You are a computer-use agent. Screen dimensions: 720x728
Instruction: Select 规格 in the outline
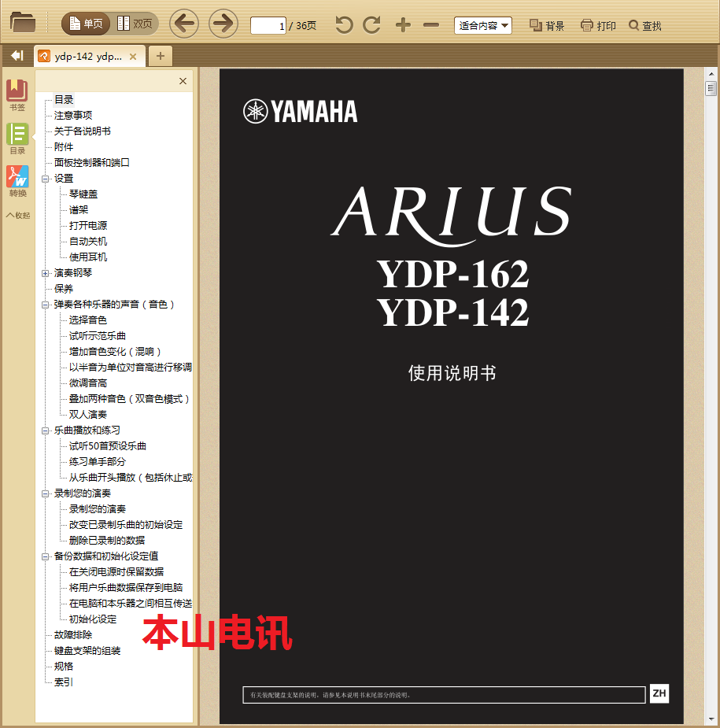[x=64, y=667]
